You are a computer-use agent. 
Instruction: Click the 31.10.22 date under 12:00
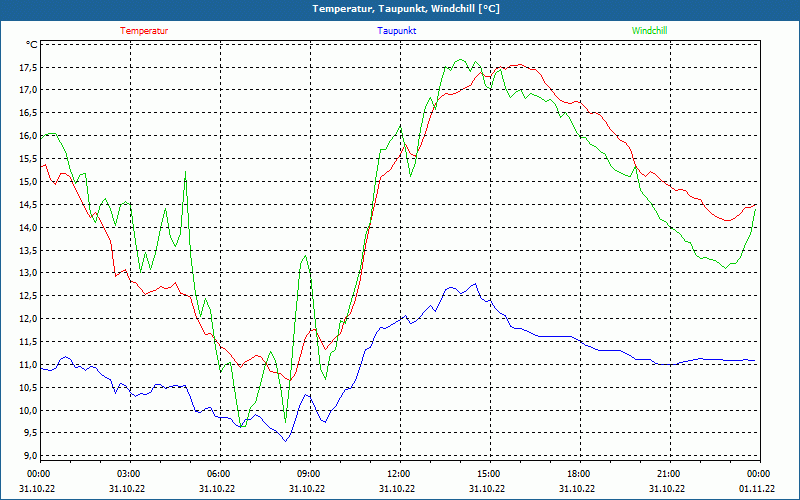tap(397, 489)
